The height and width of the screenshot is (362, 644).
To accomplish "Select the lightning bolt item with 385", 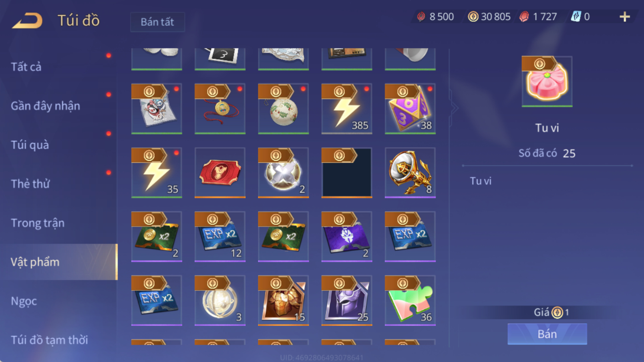I will point(347,109).
